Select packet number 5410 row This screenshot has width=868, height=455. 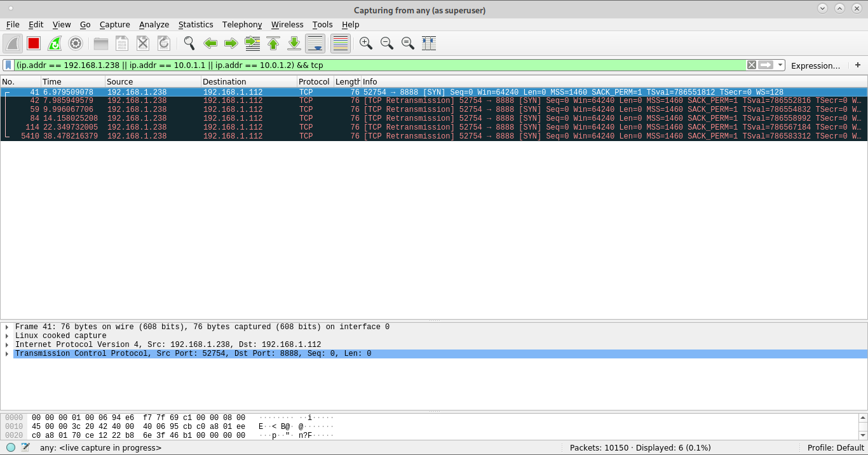434,136
